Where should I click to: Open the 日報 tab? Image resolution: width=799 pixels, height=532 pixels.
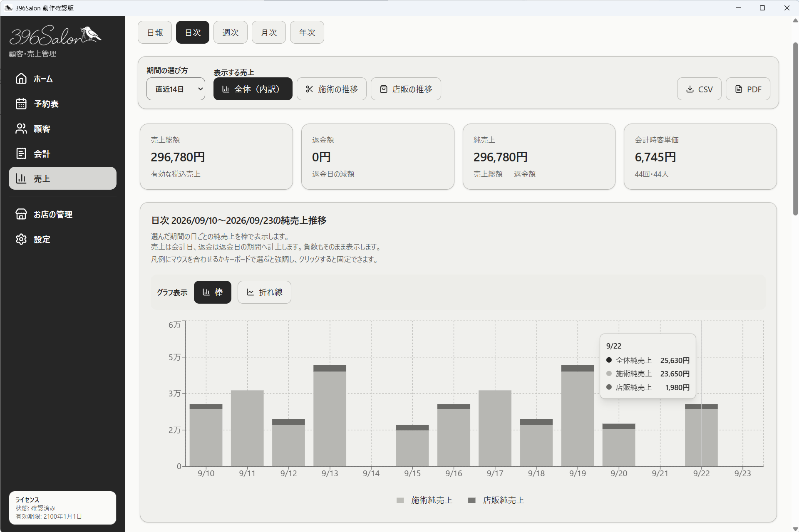[155, 32]
